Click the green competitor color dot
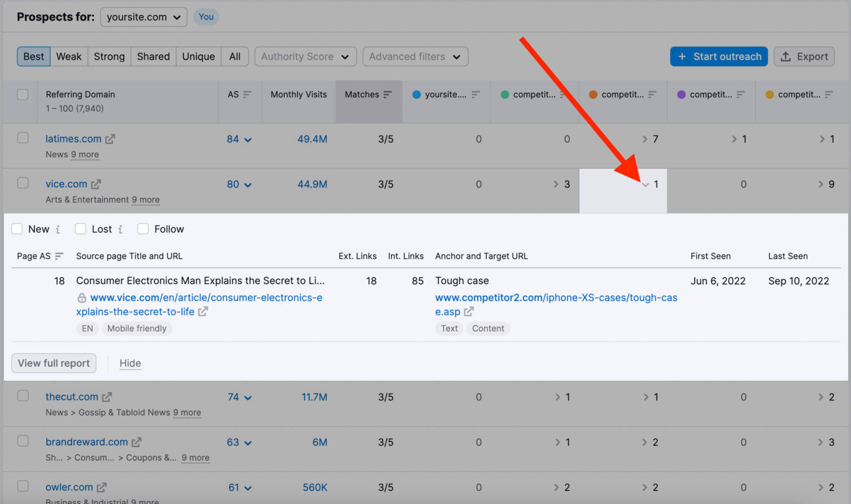Screen dimensions: 851x504 505,94
